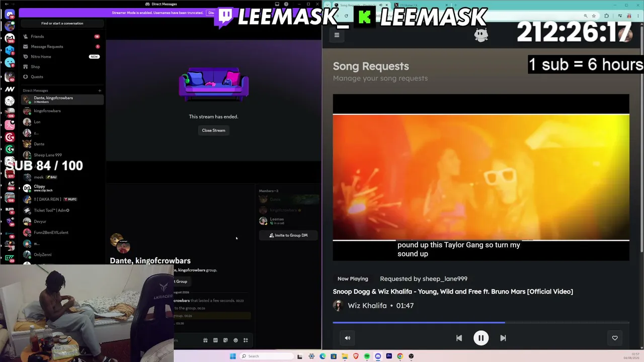Go back with Discord's back arrow

point(6,4)
